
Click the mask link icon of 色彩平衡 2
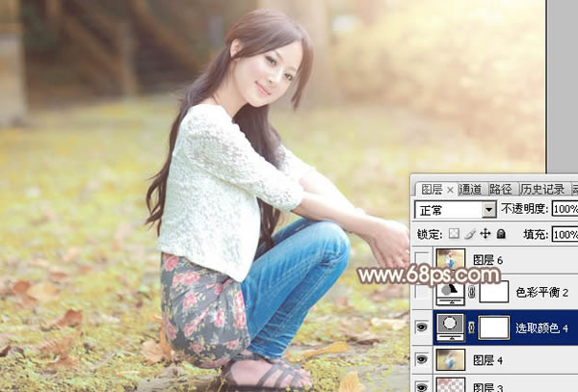(x=471, y=292)
